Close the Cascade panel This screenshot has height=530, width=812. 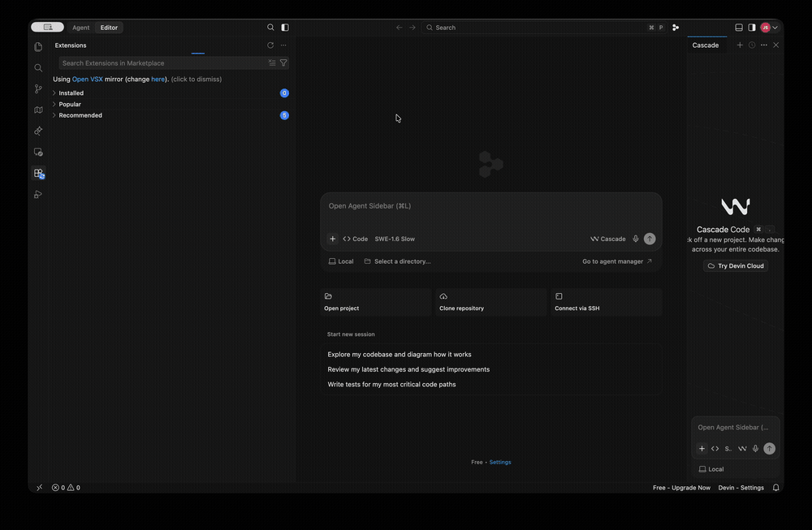point(775,45)
